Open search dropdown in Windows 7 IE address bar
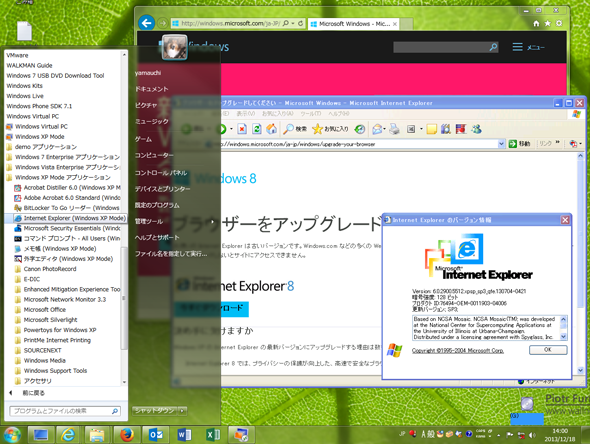 [x=293, y=23]
